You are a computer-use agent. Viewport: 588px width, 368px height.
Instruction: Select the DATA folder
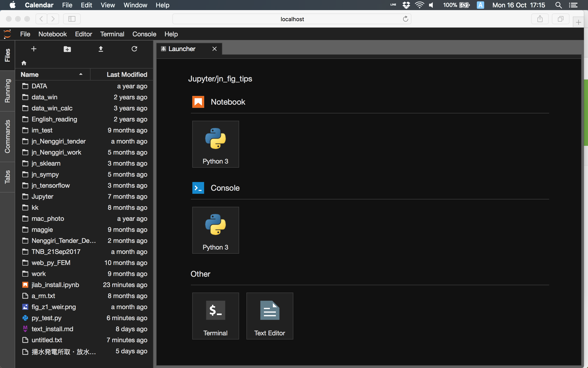click(84, 86)
